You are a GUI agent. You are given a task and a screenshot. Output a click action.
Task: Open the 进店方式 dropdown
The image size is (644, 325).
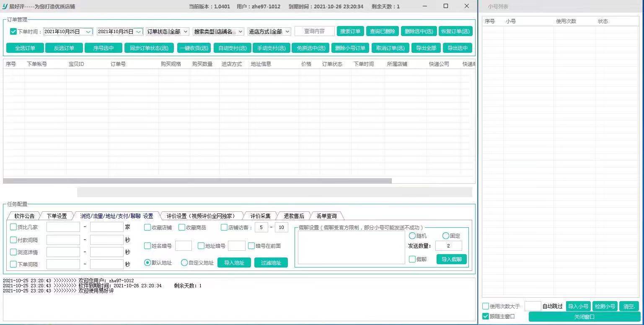(x=269, y=31)
